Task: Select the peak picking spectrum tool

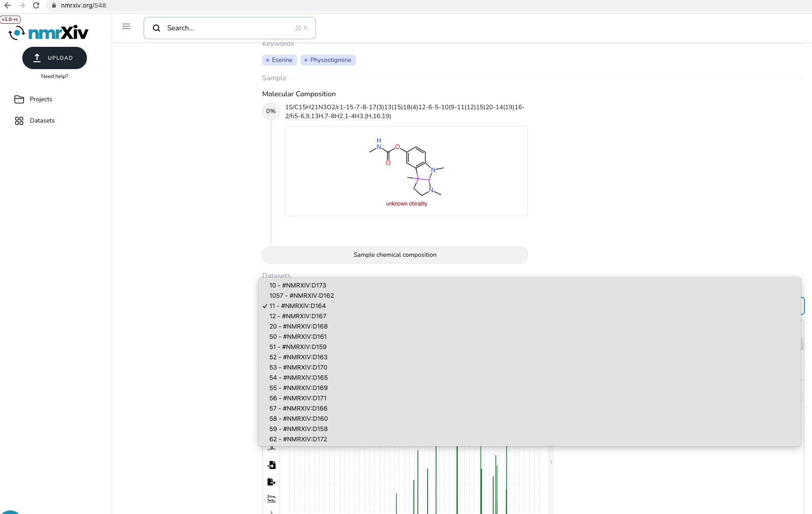Action: [272, 448]
